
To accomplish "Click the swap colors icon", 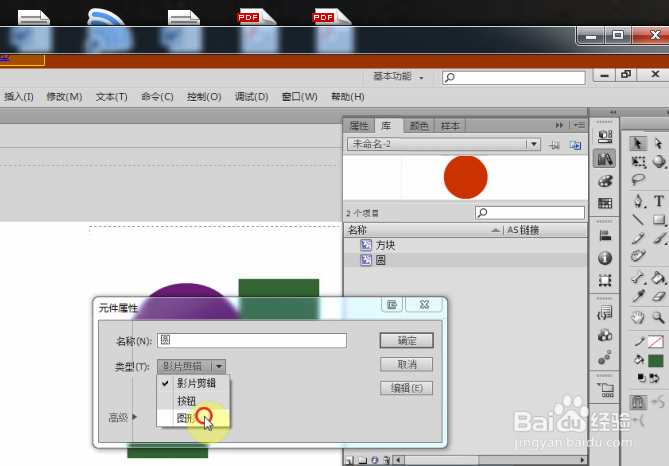I will click(x=654, y=378).
